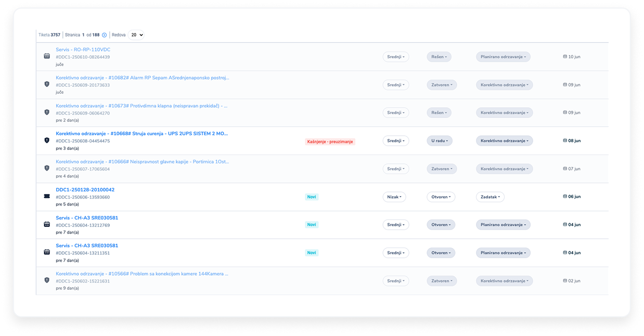The height and width of the screenshot is (336, 644).
Task: Open Zatvoren status dropdown for ticket #10566
Action: pos(442,281)
